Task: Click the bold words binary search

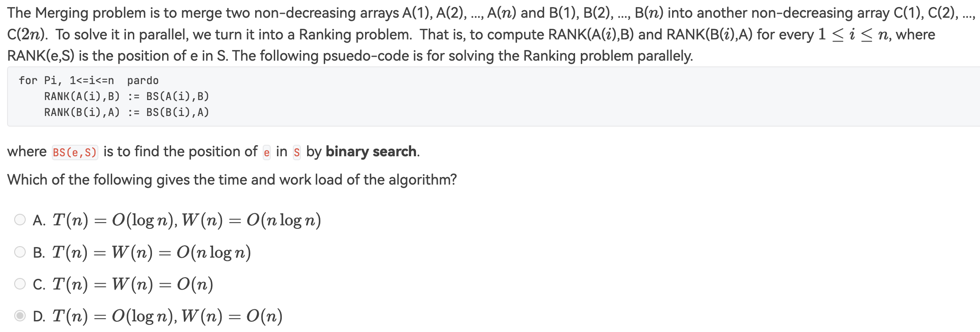Action: click(x=371, y=152)
